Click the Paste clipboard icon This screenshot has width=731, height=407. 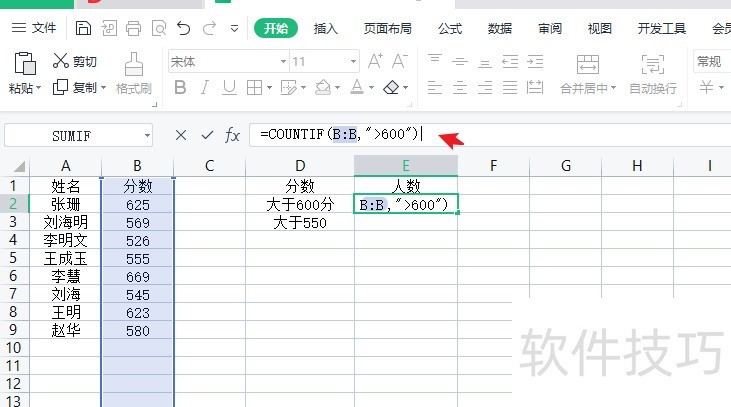point(25,63)
